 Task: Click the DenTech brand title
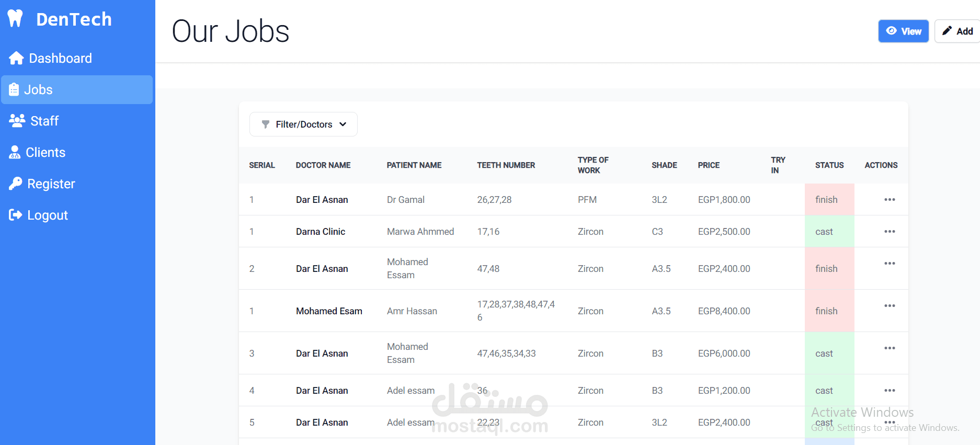pos(74,19)
